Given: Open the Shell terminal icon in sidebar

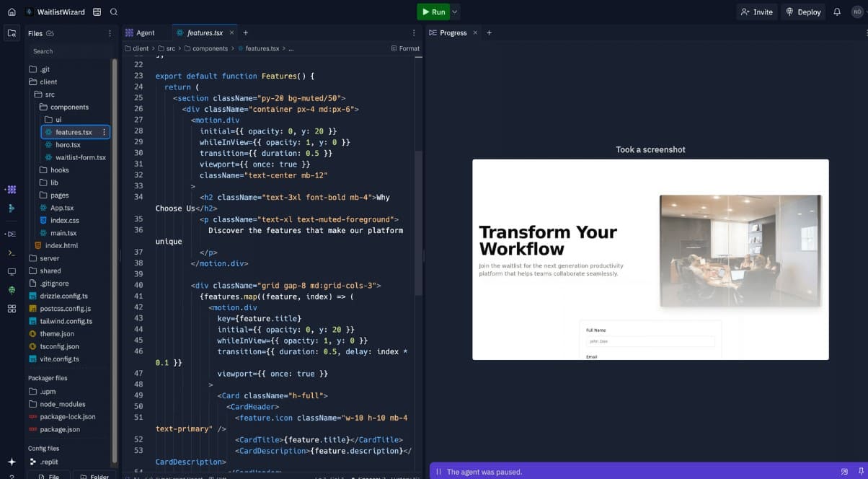Looking at the screenshot, I should pos(11,252).
